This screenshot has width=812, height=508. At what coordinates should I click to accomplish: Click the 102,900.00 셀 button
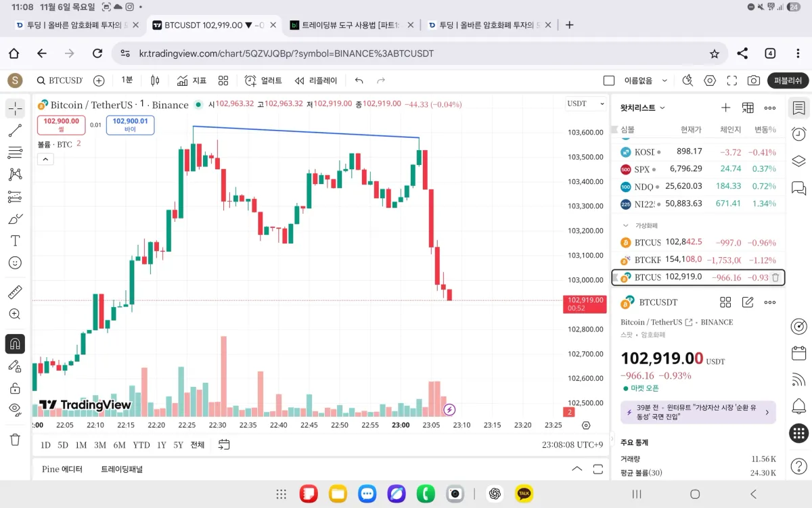61,125
